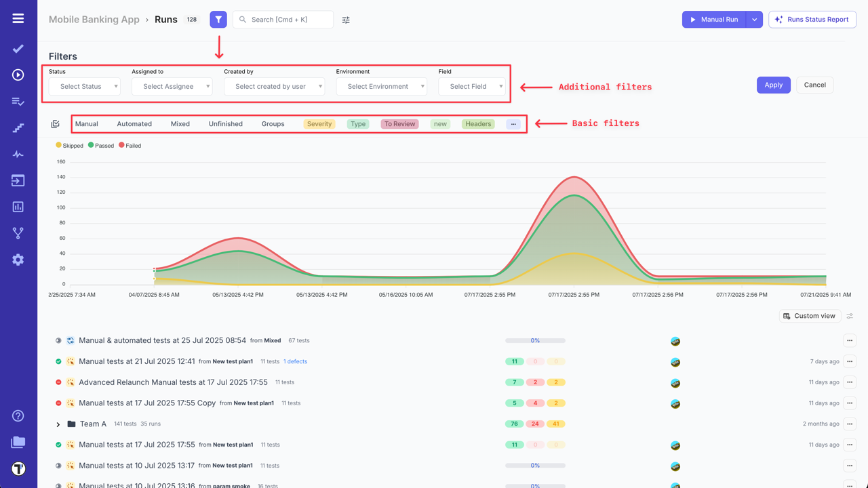Screen dimensions: 868x488
Task: Click the 0% progress bar of the mixed run
Action: [x=534, y=340]
